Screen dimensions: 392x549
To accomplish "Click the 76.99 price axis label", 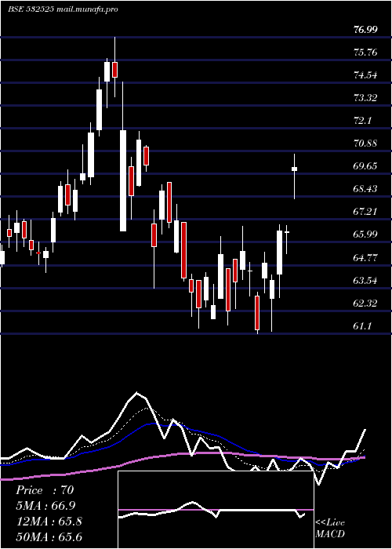I will tap(365, 30).
